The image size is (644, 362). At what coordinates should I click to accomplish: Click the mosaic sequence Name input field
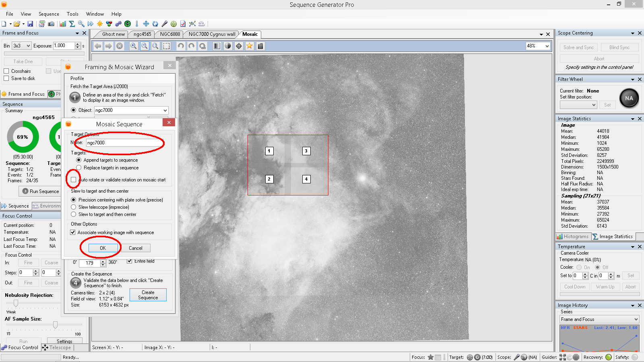(x=124, y=143)
